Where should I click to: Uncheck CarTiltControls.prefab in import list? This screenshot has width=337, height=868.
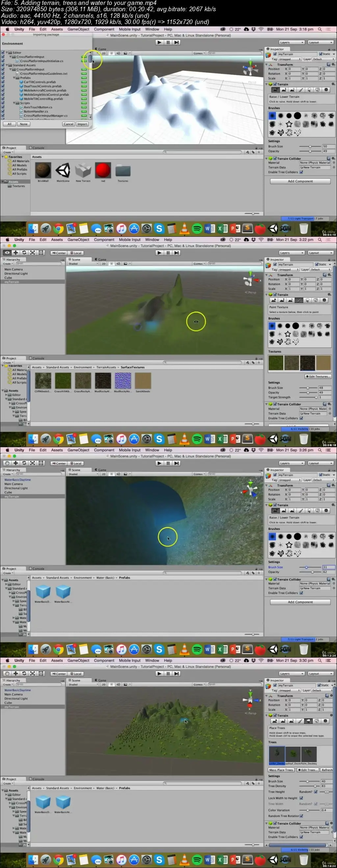(x=3, y=82)
